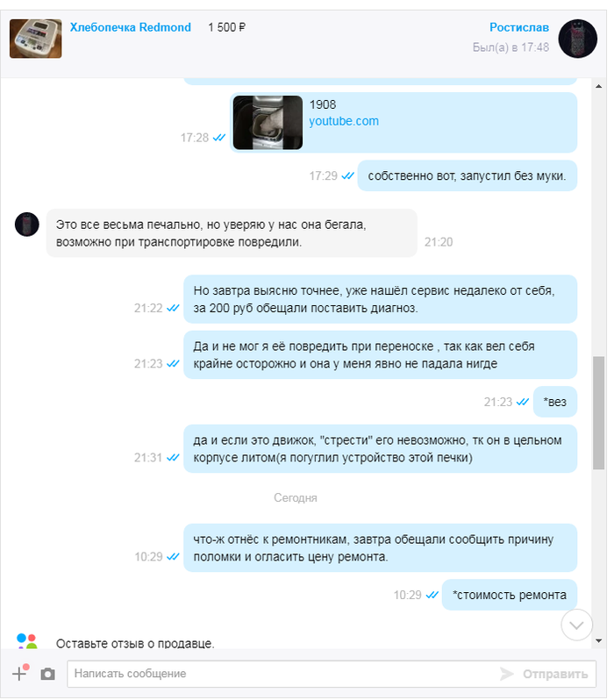This screenshot has width=614, height=700.
Task: Click the round scroll-to-bottom chevron button
Action: pyautogui.click(x=576, y=625)
